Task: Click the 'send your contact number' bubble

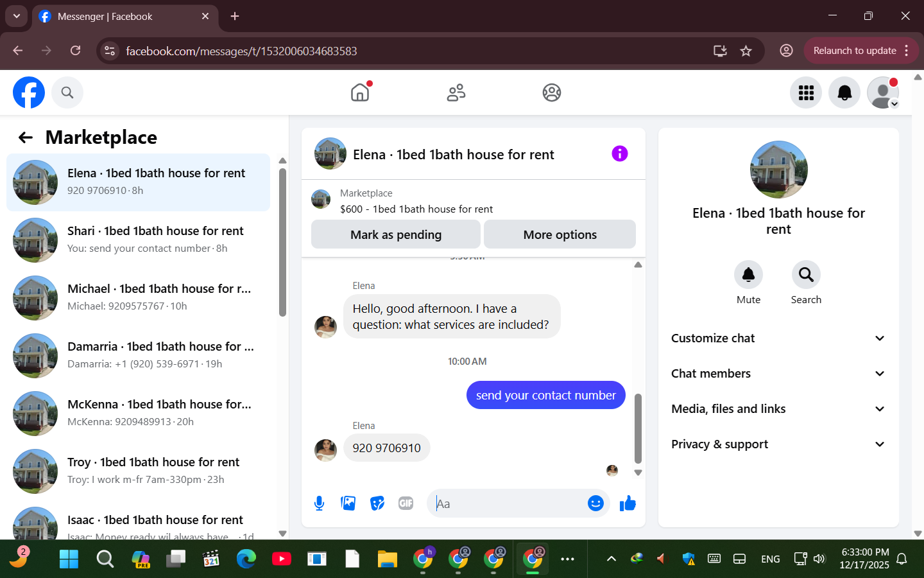Action: click(546, 395)
